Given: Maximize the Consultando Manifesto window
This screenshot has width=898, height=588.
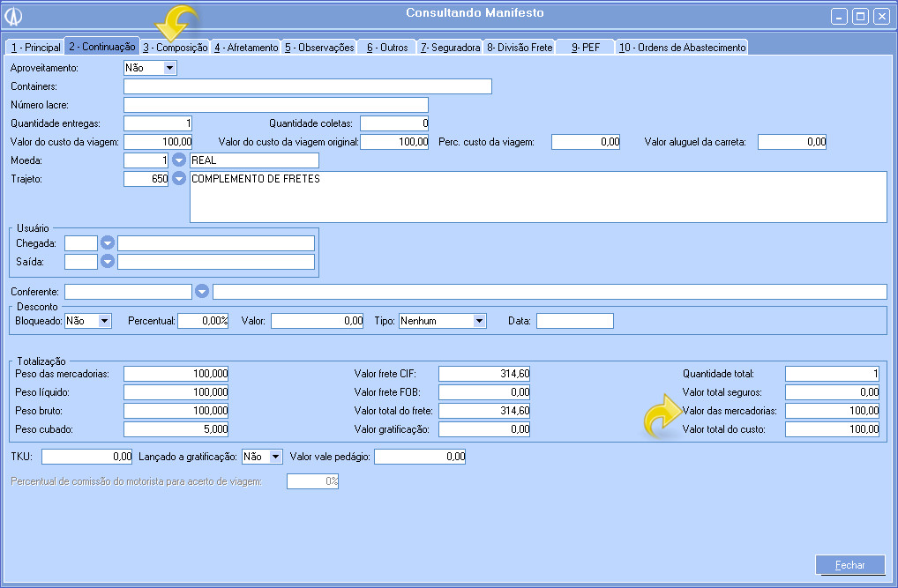Looking at the screenshot, I should click(860, 16).
